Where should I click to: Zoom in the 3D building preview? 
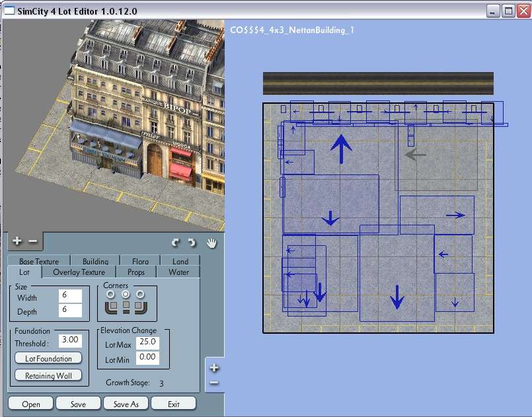(x=17, y=241)
